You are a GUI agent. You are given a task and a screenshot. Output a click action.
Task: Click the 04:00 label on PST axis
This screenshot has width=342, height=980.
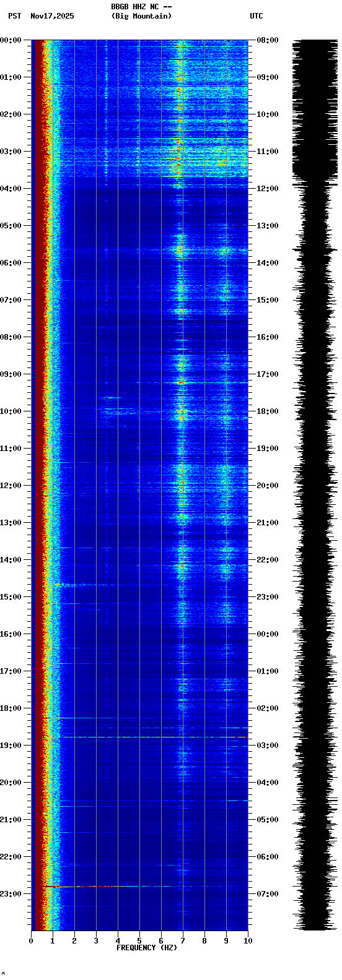[11, 189]
